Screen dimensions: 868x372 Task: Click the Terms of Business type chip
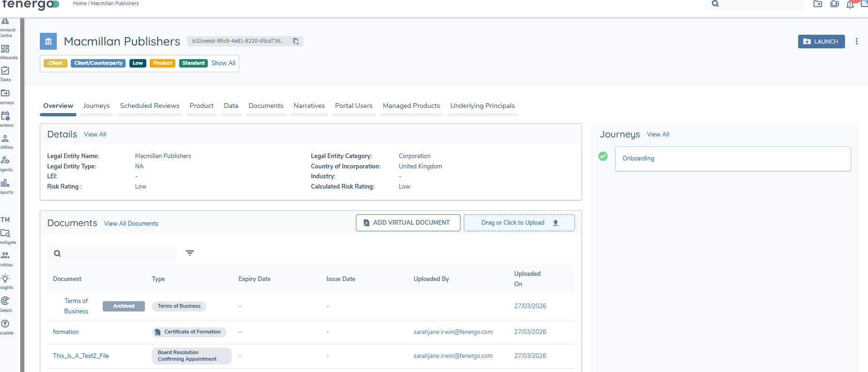point(179,306)
